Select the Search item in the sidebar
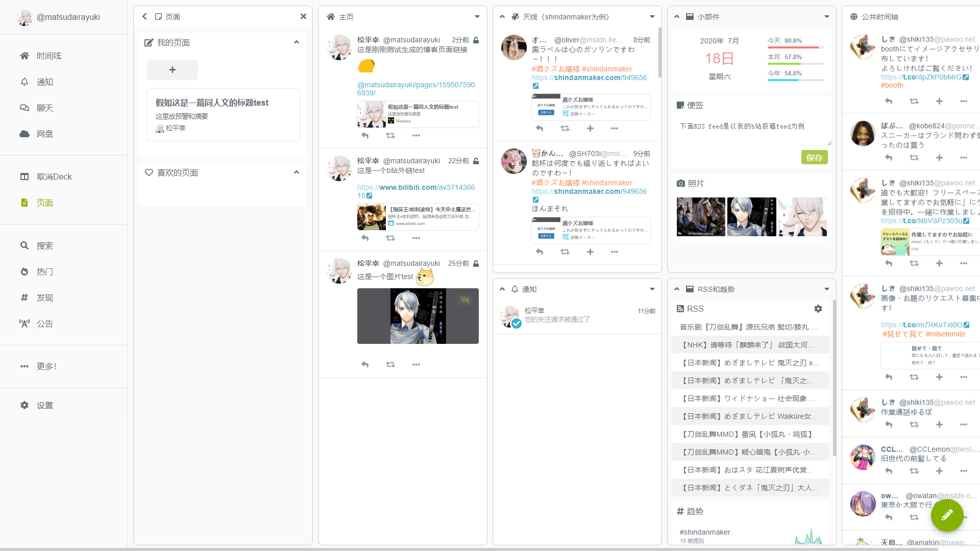The height and width of the screenshot is (551, 980). [45, 245]
